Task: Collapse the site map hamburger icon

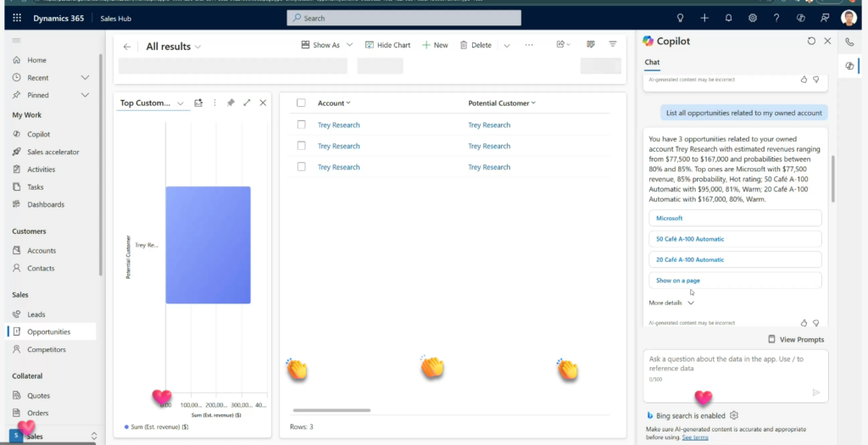Action: [16, 41]
